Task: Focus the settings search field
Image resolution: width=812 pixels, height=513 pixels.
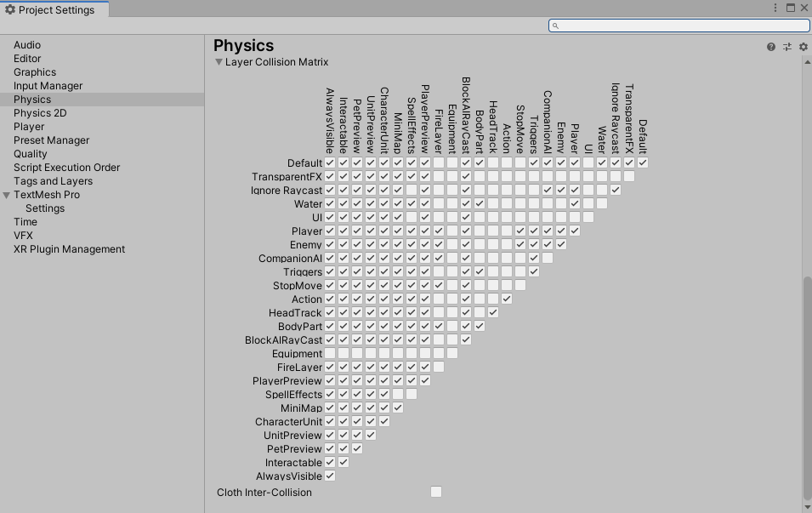Action: pos(679,26)
